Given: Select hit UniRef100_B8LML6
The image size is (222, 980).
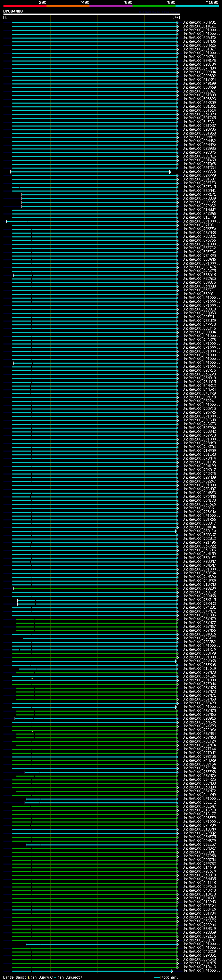Looking at the screenshot, I should [199, 156].
